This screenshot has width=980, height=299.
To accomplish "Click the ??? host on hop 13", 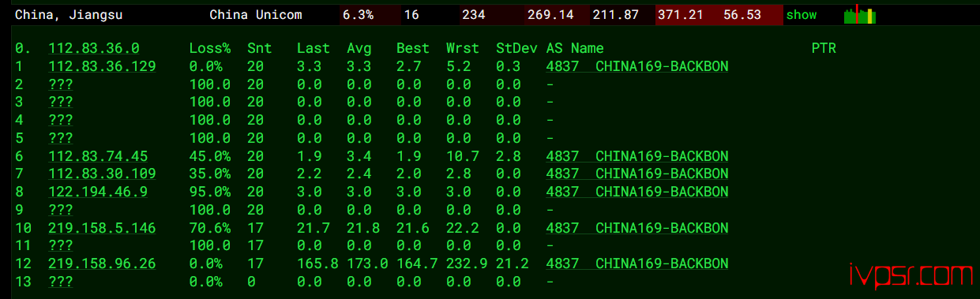I will click(x=61, y=282).
